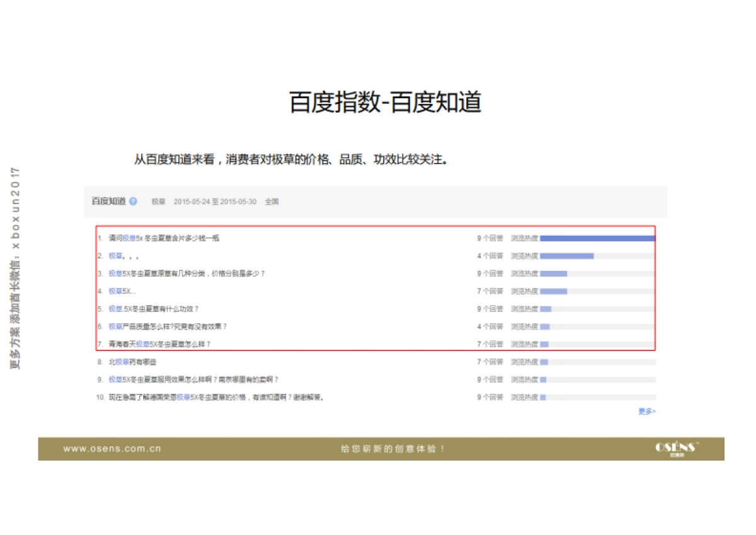Open the 全国 region selector
Screen dimensions: 756x535
point(272,201)
